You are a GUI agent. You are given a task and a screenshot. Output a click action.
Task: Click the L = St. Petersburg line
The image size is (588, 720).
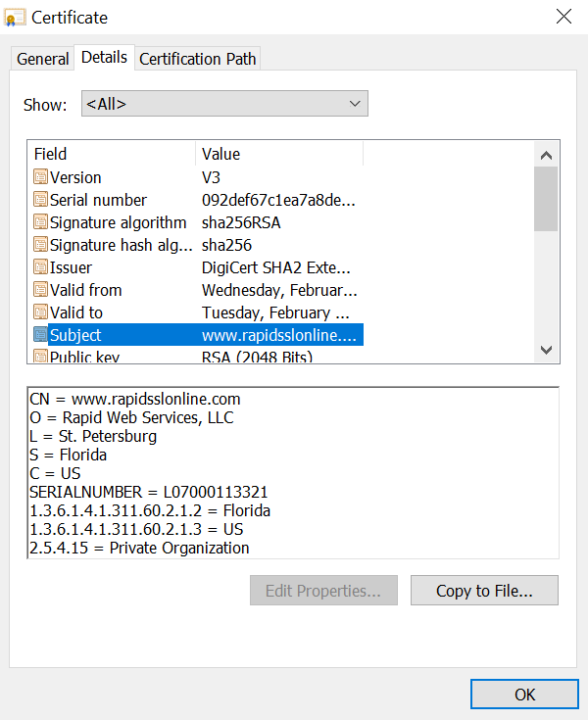click(93, 436)
